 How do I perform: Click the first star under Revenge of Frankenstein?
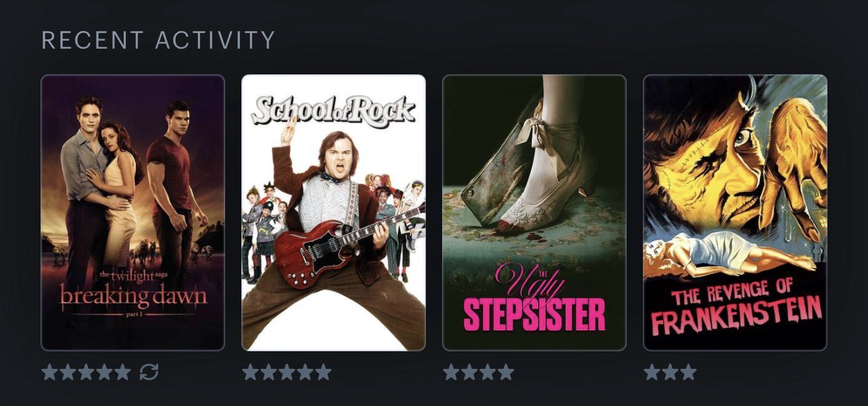pyautogui.click(x=652, y=372)
